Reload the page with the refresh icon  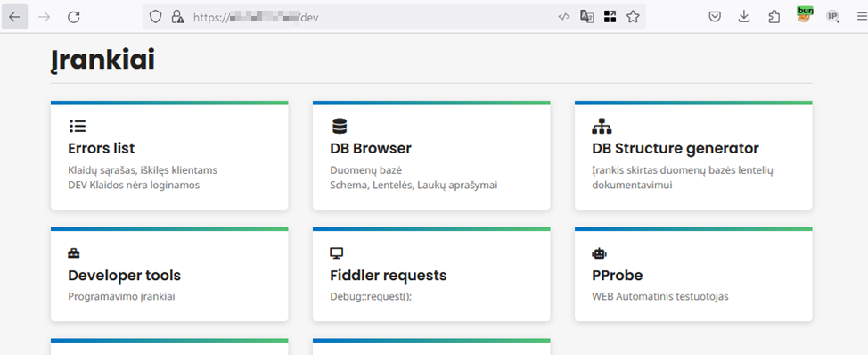[74, 17]
